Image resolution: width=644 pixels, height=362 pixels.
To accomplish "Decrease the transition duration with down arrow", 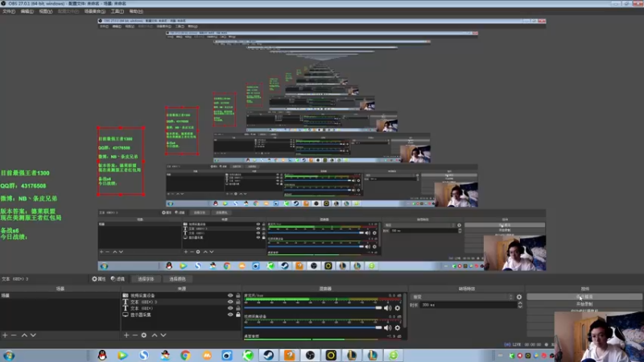I will click(520, 306).
